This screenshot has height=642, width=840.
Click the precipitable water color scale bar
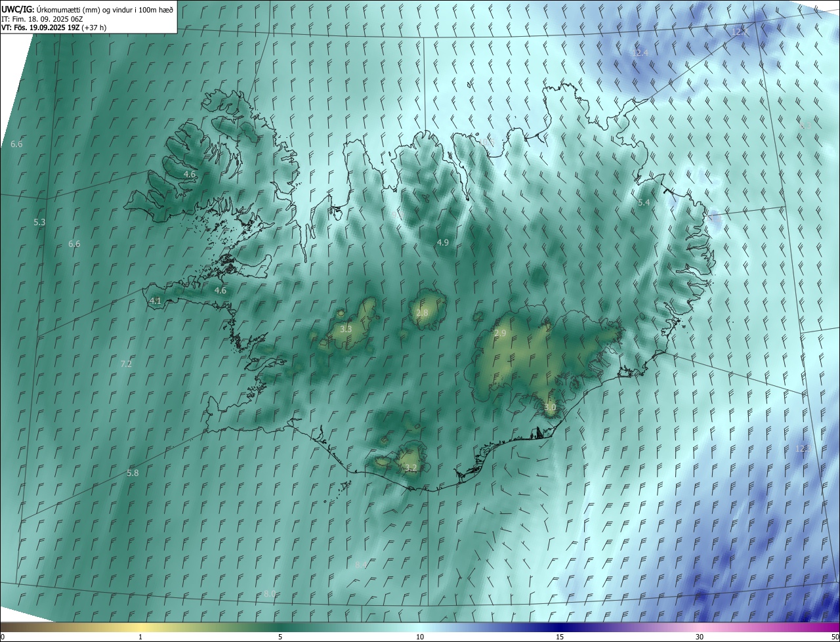pyautogui.click(x=420, y=627)
